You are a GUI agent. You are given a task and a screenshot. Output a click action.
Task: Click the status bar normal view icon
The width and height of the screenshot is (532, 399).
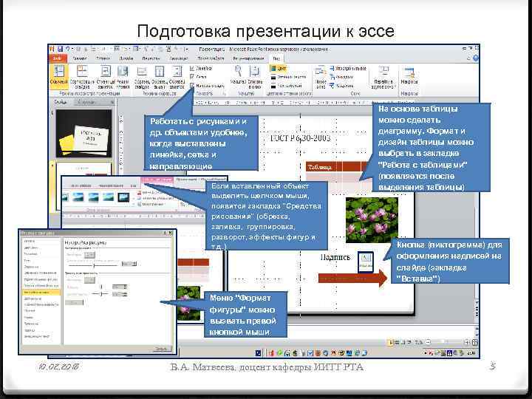391,343
